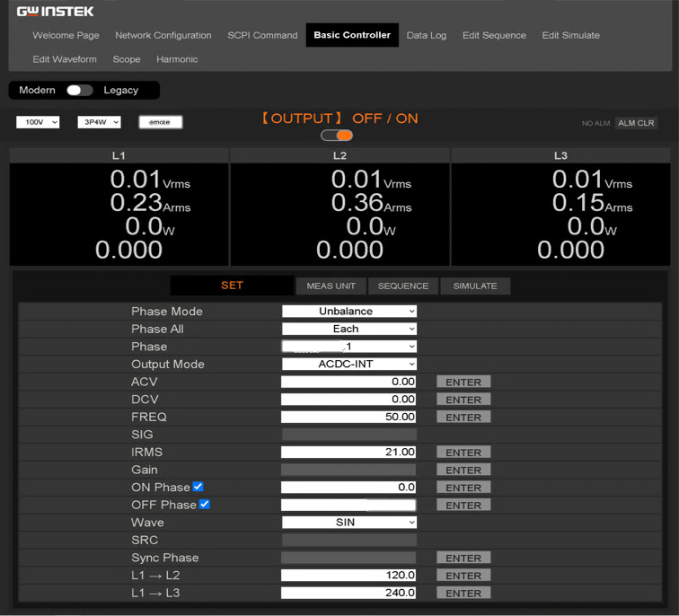The image size is (679, 616).
Task: Open the Output Mode ACDC-INT dropdown
Action: point(349,365)
